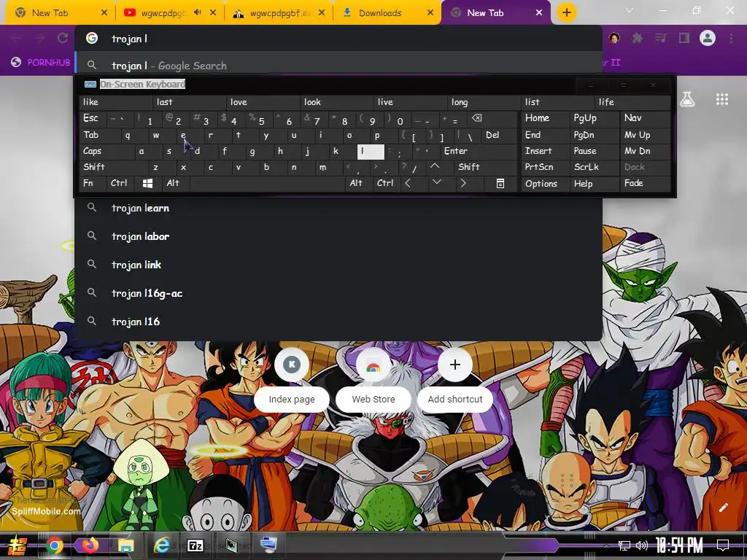Viewport: 747px width, 560px height.
Task: Open Internet Explorer from the taskbar
Action: 161,545
